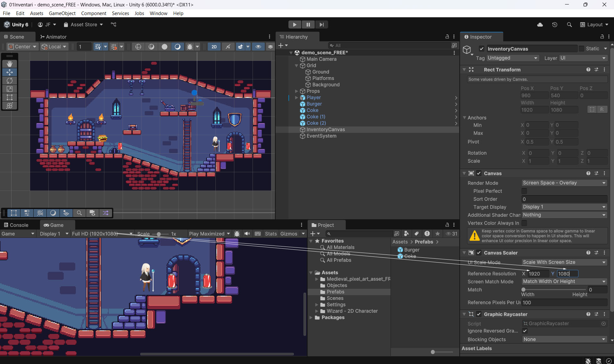Uncheck Ignore Reversed Graphics checkbox
This screenshot has height=364, width=614.
point(525,331)
